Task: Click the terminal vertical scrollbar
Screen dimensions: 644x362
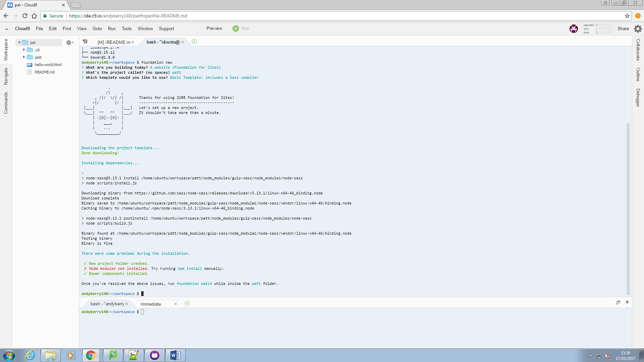Action: (628, 209)
